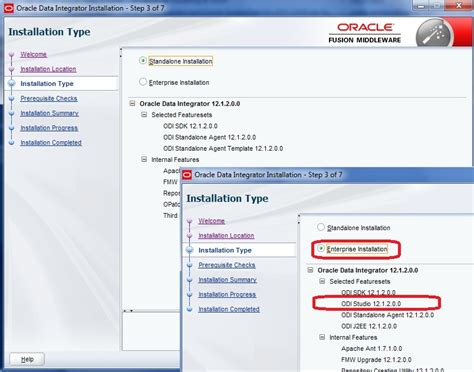The height and width of the screenshot is (372, 474).
Task: Open Installation Summary step in back window
Action: click(49, 113)
